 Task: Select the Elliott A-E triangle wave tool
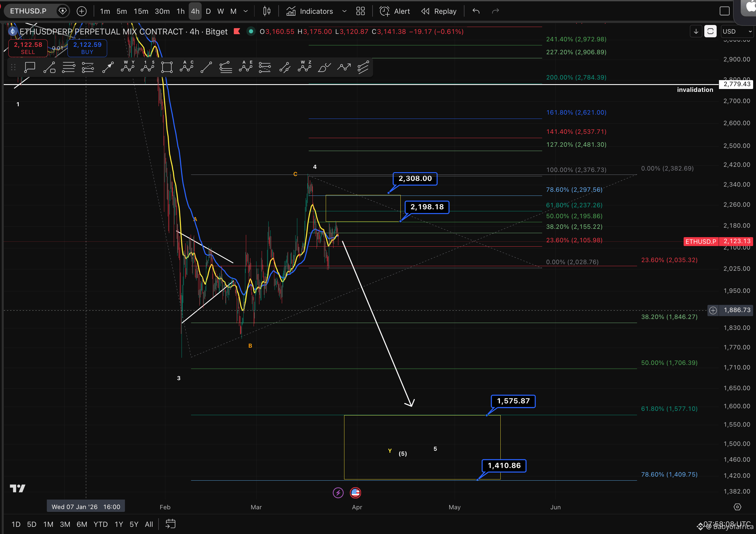pyautogui.click(x=246, y=66)
